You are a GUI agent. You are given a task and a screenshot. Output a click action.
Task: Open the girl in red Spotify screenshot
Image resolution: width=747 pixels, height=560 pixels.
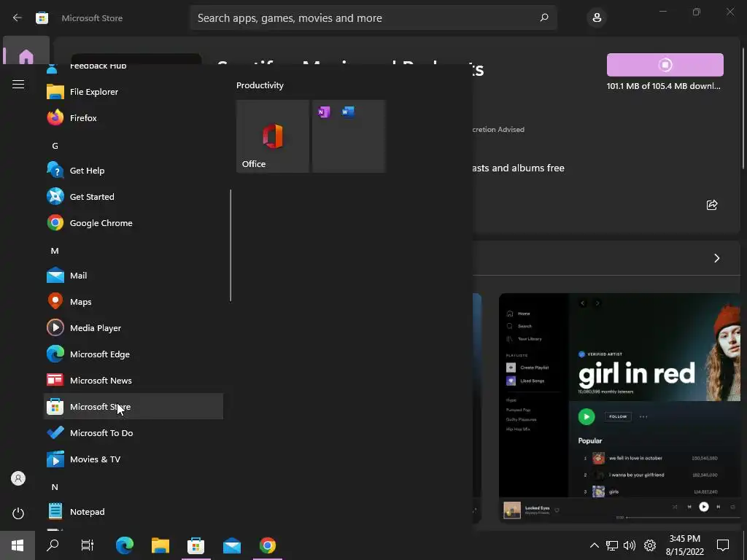tap(619, 408)
